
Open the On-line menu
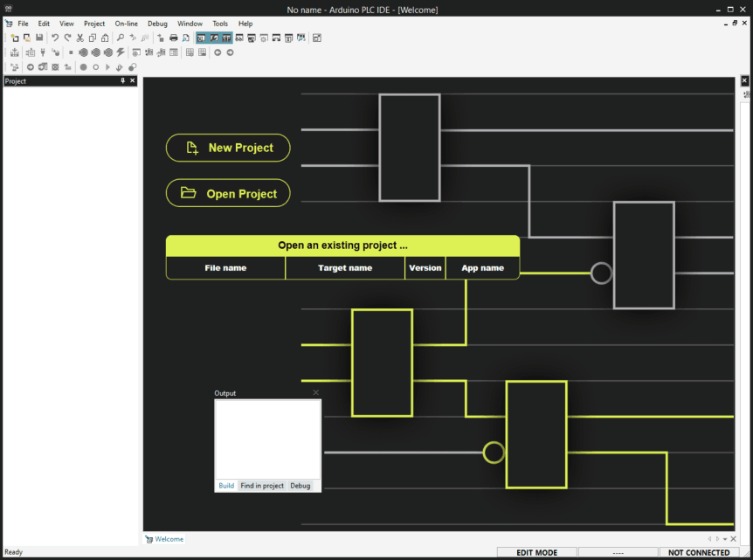[x=127, y=24]
